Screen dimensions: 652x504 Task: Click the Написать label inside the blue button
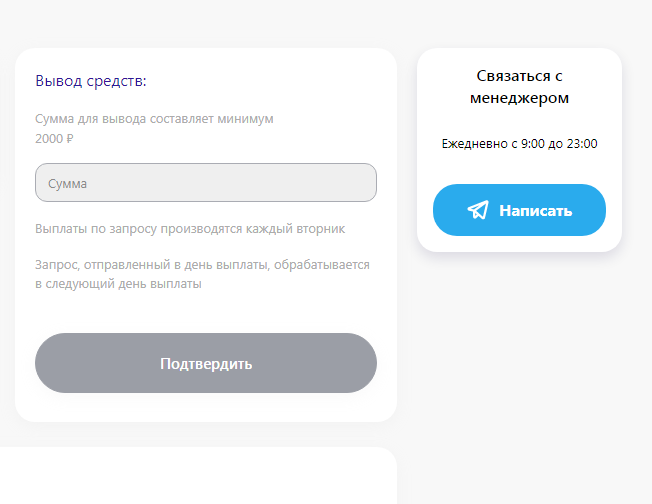(535, 211)
